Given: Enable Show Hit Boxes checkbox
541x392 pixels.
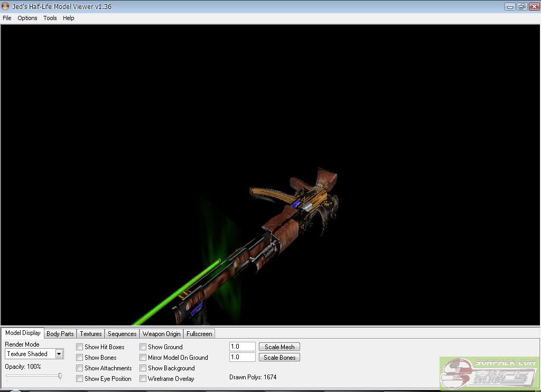Looking at the screenshot, I should point(80,347).
